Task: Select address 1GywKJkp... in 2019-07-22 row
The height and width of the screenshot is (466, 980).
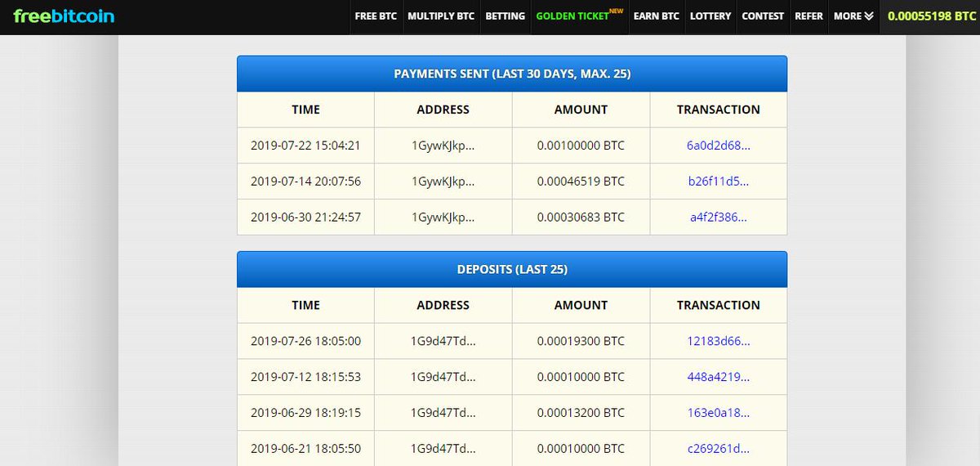Action: (x=443, y=146)
